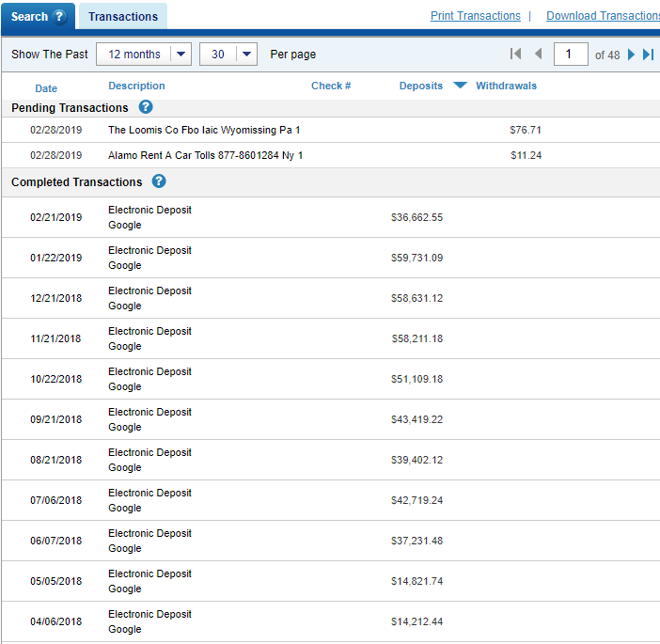Click the 05/05/2018 transaction date

point(56,581)
